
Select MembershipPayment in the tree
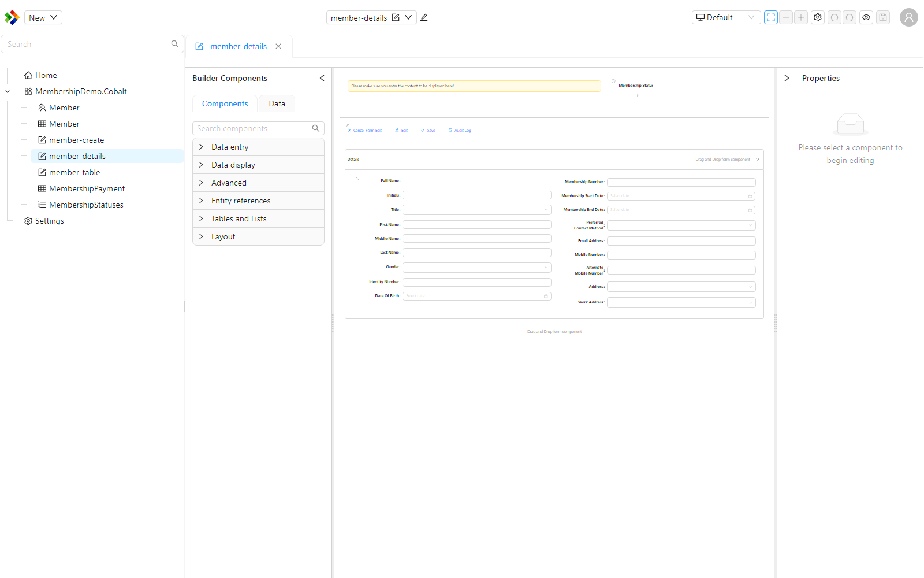81,188
